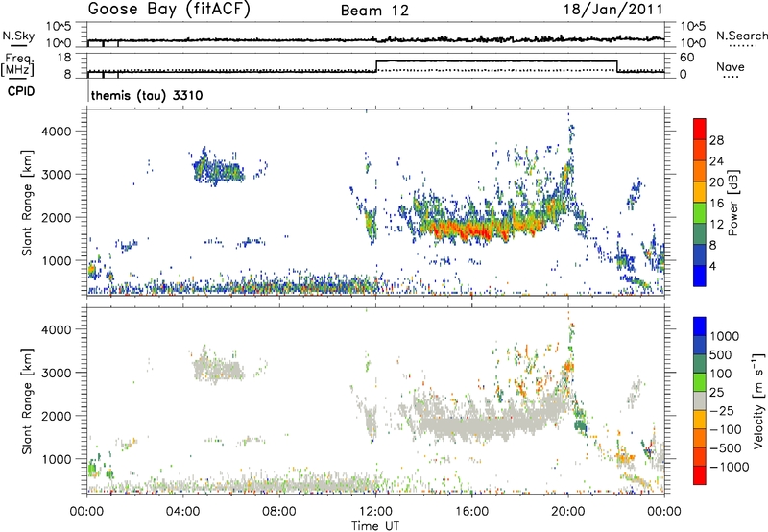
Task: Click the '12:00' time axis tick label
Action: coord(375,512)
